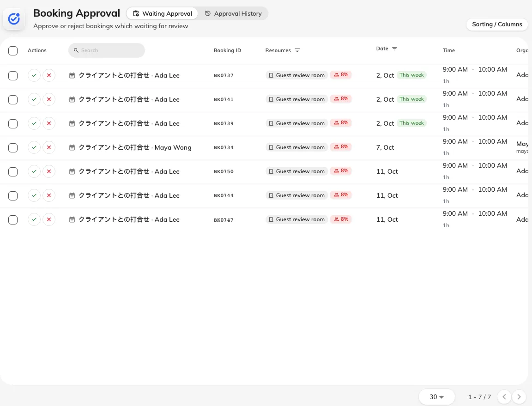This screenshot has height=406, width=532.
Task: Open the Date column filter icon
Action: tap(394, 49)
